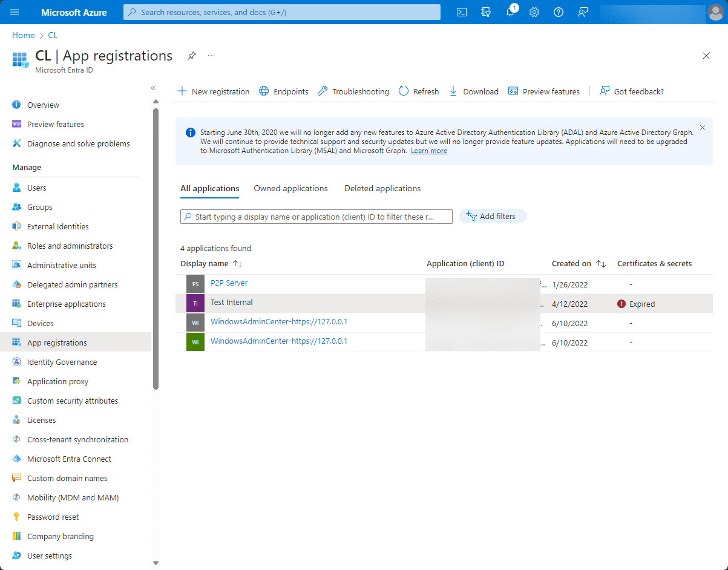Image resolution: width=728 pixels, height=570 pixels.
Task: Open Endpoints
Action: 283,91
